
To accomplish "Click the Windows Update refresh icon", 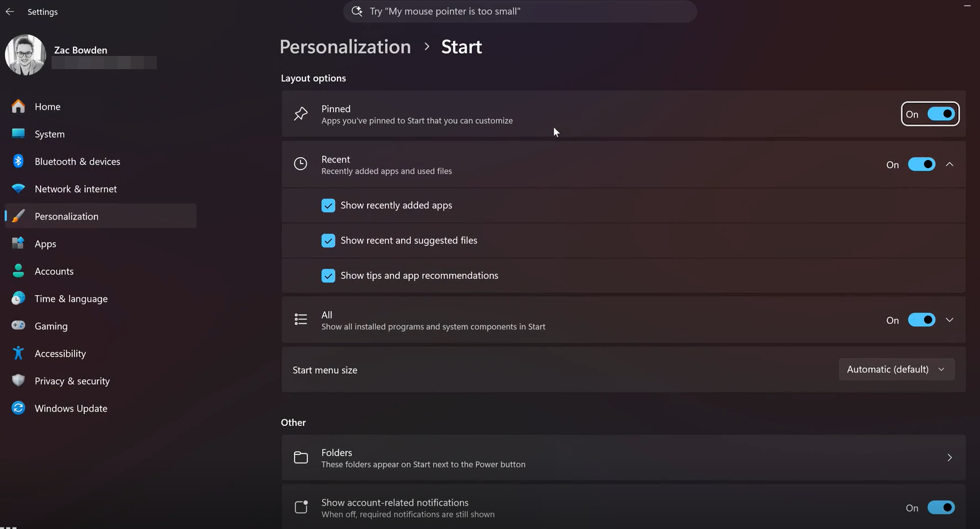I will pyautogui.click(x=18, y=408).
